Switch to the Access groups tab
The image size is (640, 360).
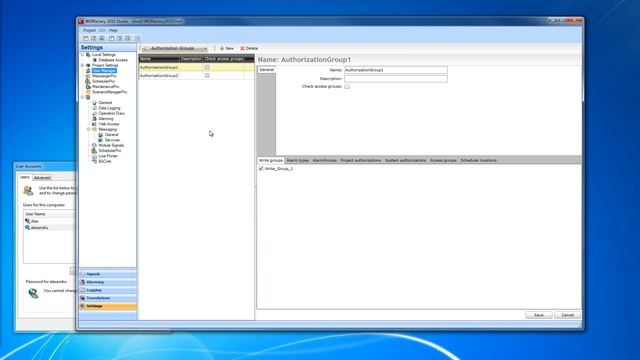443,160
